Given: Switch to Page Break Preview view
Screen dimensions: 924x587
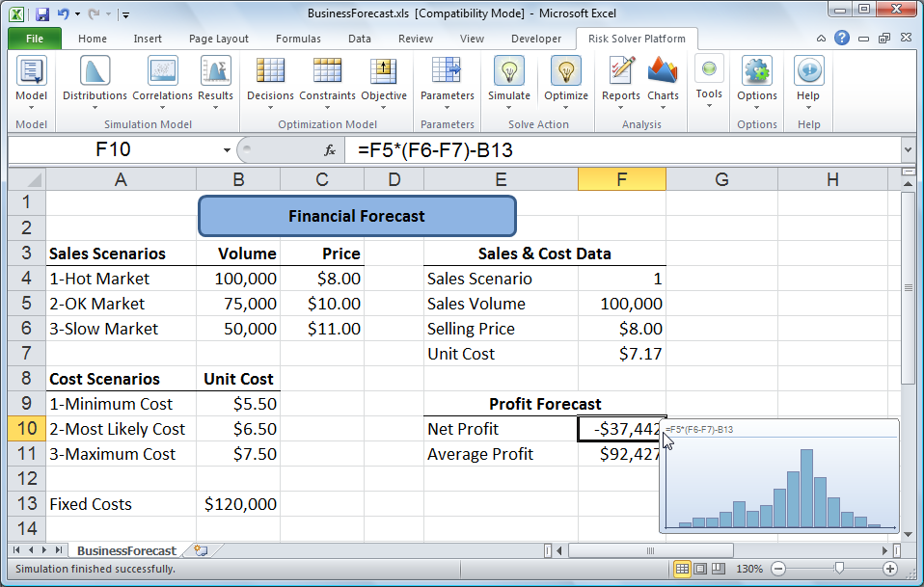Looking at the screenshot, I should point(719,569).
